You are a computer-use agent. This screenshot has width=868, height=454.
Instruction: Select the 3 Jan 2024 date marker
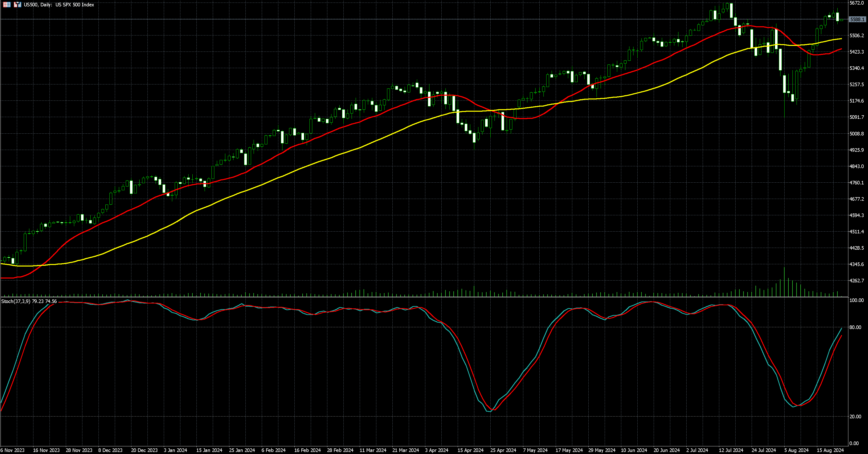click(x=175, y=450)
